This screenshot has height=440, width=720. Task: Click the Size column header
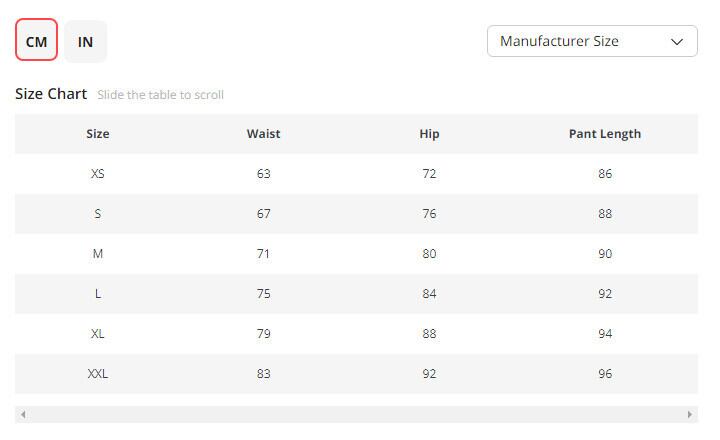click(98, 134)
